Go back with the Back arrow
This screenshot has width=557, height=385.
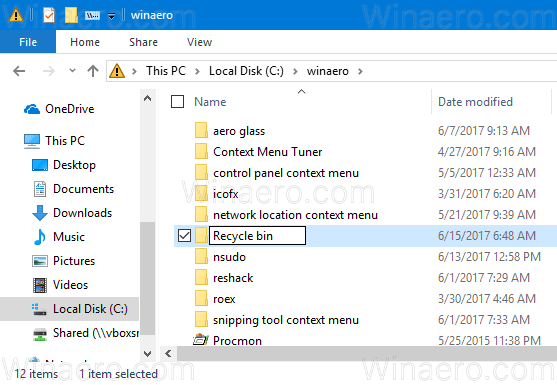19,71
